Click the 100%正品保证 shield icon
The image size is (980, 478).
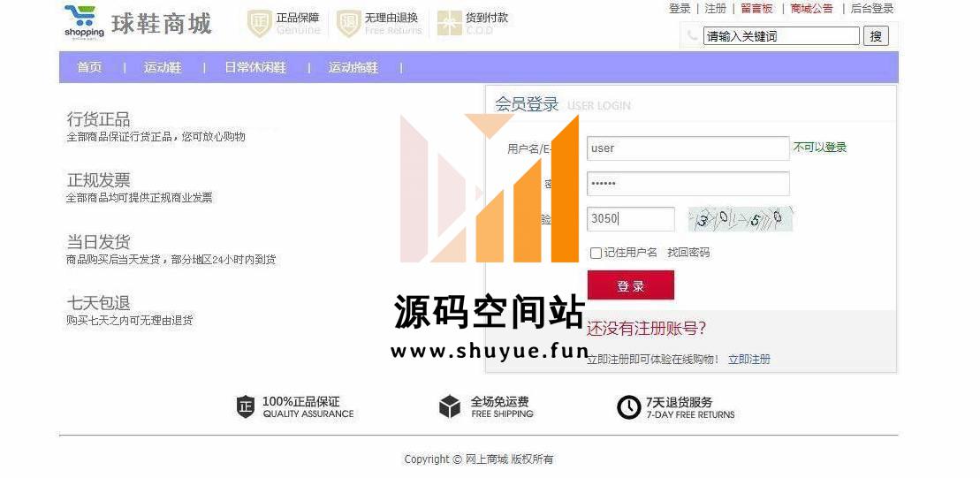pyautogui.click(x=246, y=406)
